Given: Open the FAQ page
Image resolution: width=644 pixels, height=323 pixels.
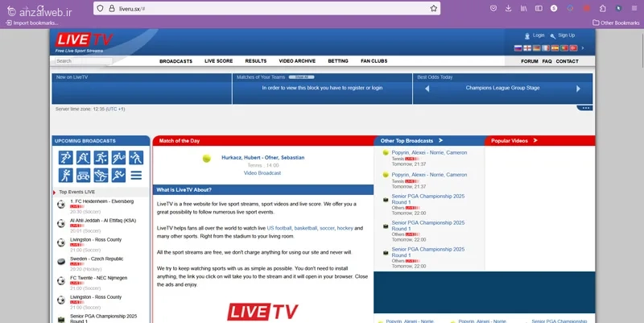Looking at the screenshot, I should 547,61.
